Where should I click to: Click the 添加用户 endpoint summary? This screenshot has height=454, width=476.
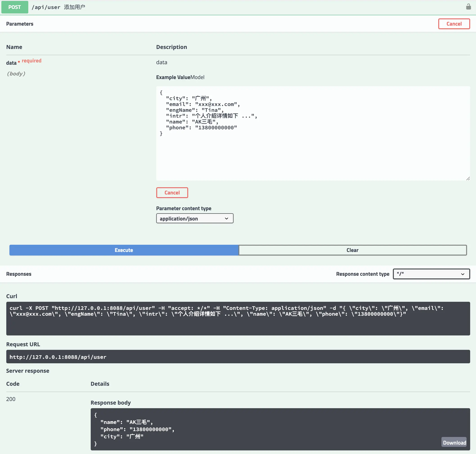coord(75,7)
